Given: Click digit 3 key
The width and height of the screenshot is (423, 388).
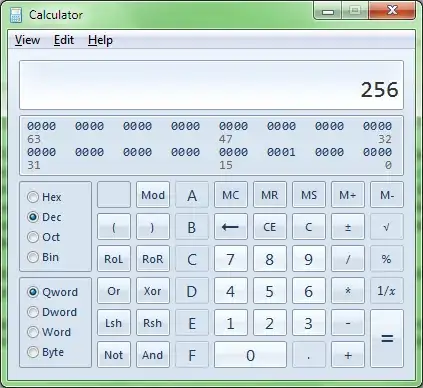Looking at the screenshot, I should point(309,323).
